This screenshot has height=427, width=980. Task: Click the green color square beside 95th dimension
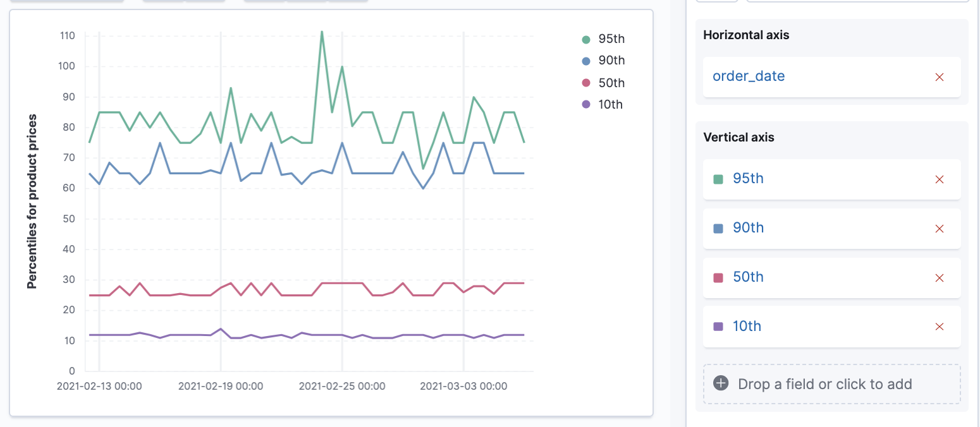[718, 179]
